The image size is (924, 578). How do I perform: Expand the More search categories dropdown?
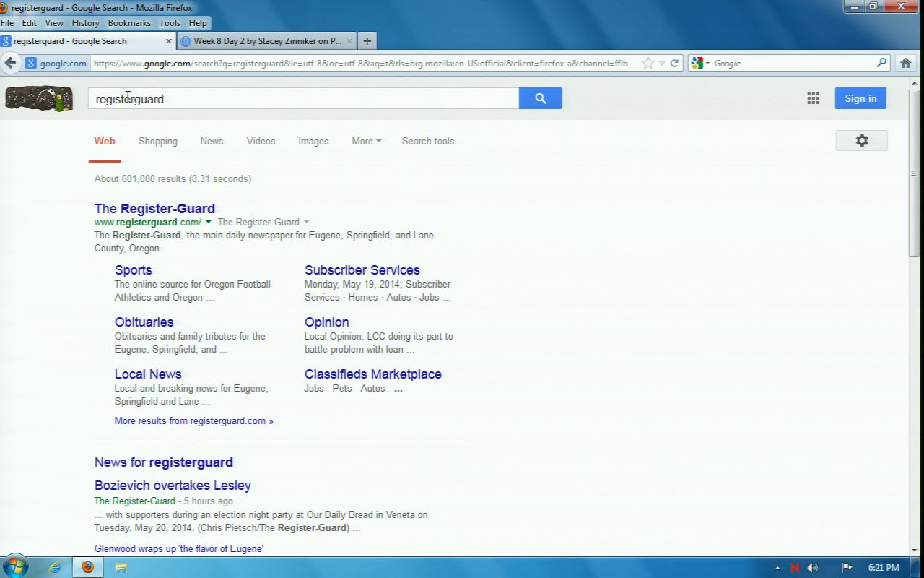point(366,142)
